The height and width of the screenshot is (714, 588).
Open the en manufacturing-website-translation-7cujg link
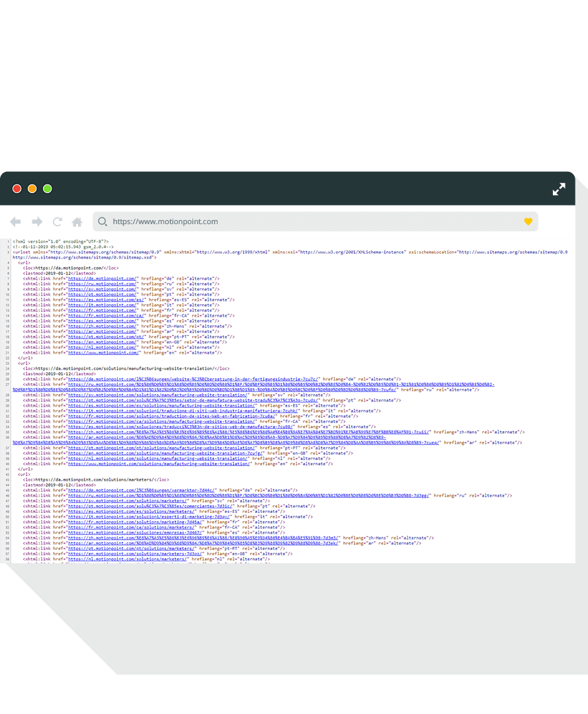165,453
